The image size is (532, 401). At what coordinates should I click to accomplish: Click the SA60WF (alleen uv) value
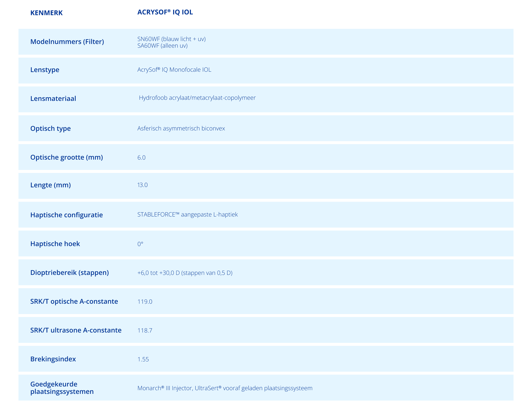pos(163,46)
